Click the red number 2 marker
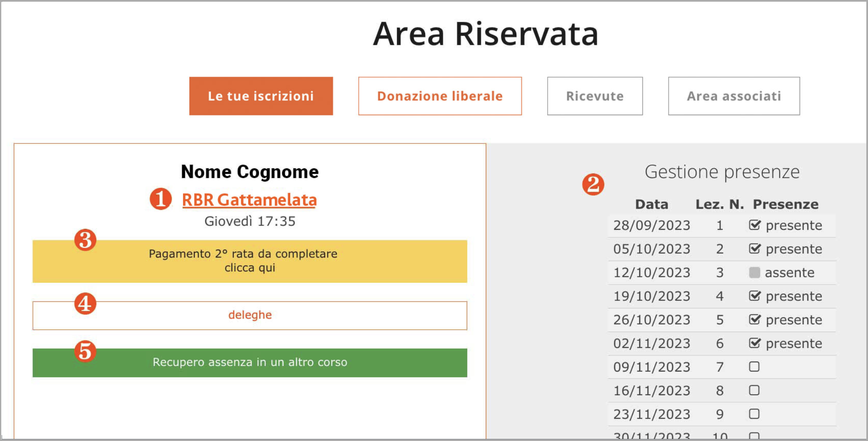Screen dimensions: 868x441 point(593,184)
